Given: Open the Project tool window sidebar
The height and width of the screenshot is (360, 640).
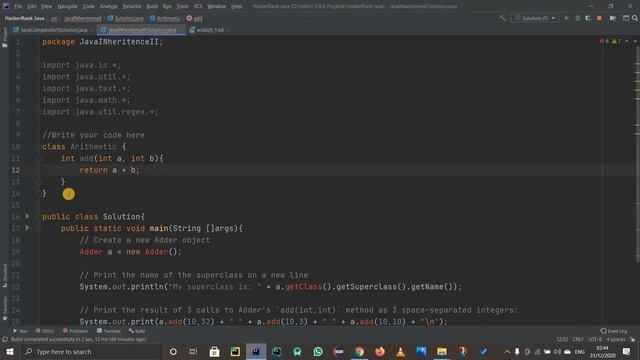Looking at the screenshot, I should 5,38.
